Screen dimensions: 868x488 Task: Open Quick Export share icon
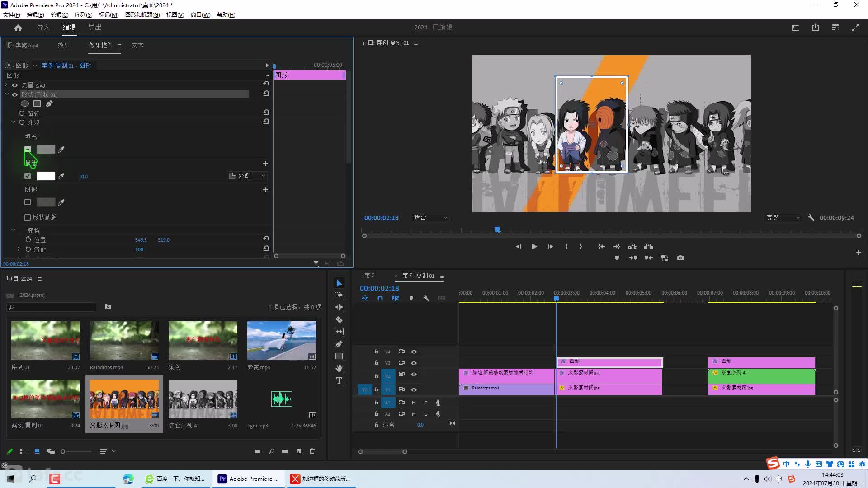[x=816, y=28]
